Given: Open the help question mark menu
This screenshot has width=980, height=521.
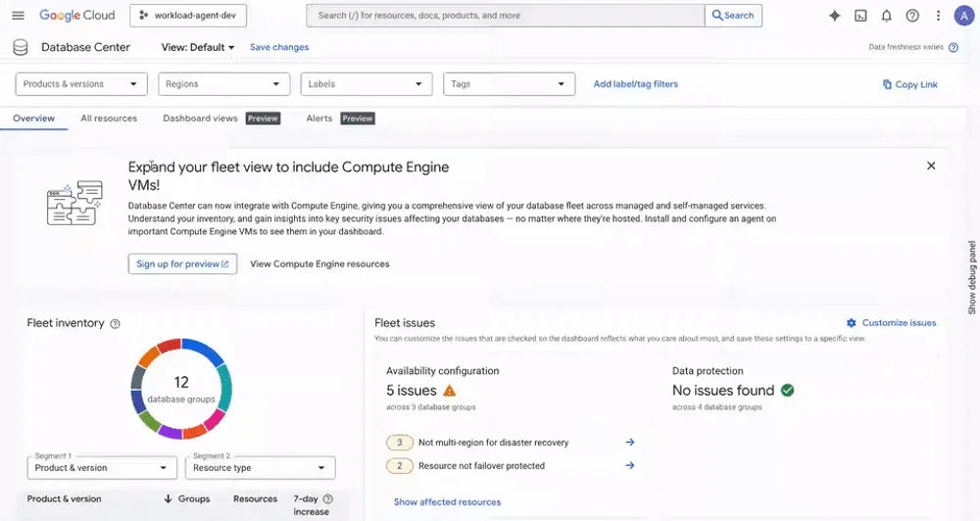Looking at the screenshot, I should click(x=912, y=16).
